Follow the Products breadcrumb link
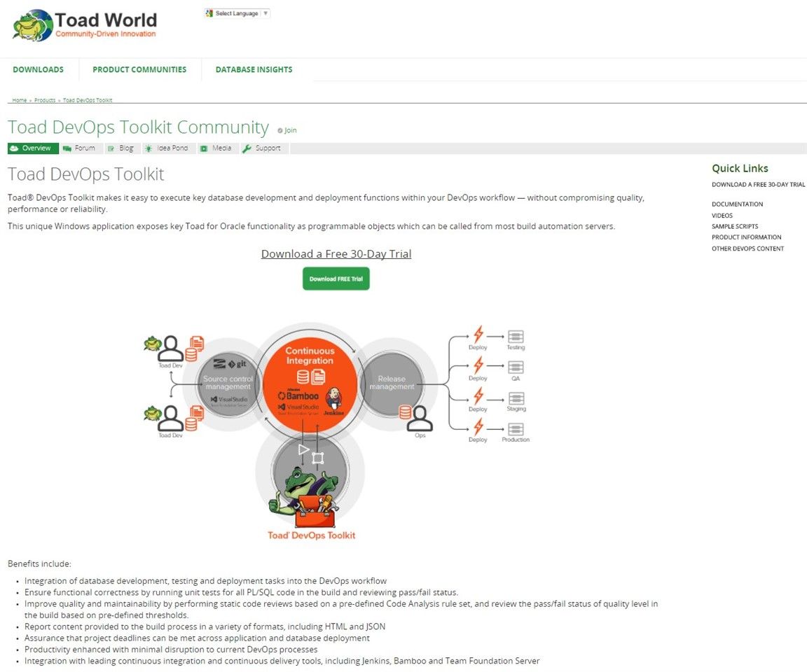The width and height of the screenshot is (807, 672). pos(45,100)
